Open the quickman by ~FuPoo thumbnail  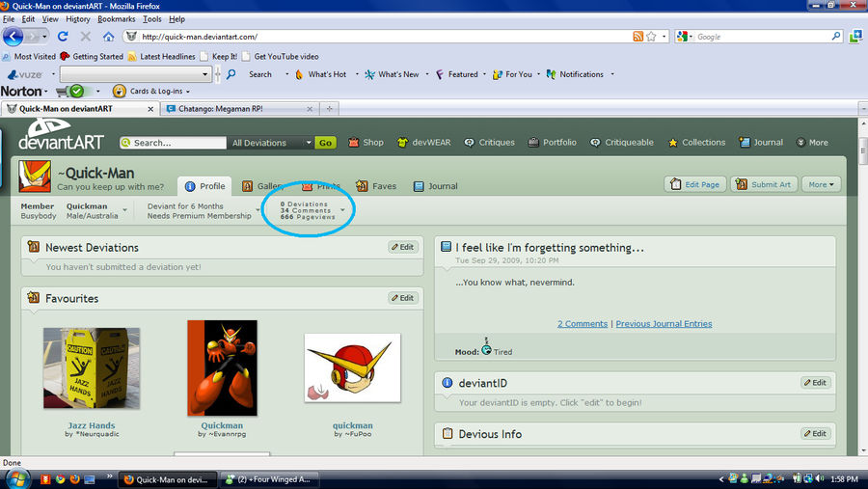[352, 367]
